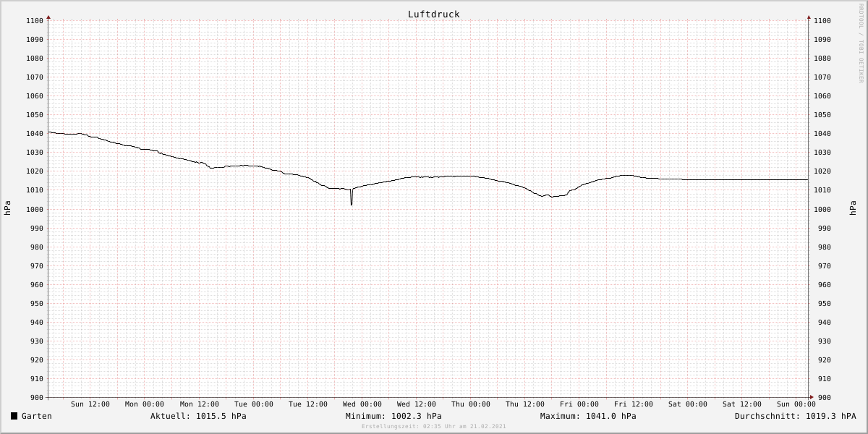Screen dimensions: 868x434
Task: Select the Maximum: 1041.0 hPa value
Action: 588,416
